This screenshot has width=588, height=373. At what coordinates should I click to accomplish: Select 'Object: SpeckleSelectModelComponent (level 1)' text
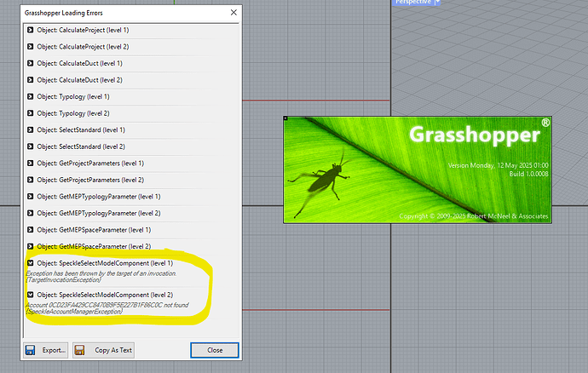105,263
